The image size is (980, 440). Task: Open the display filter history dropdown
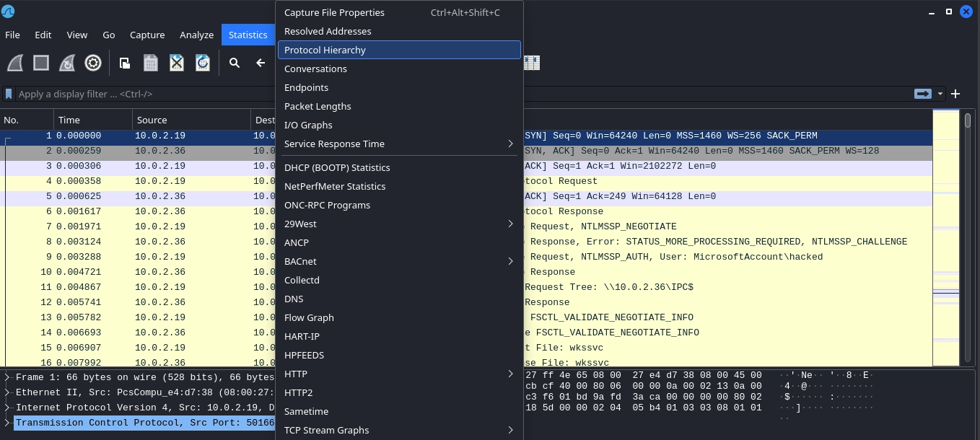[940, 94]
